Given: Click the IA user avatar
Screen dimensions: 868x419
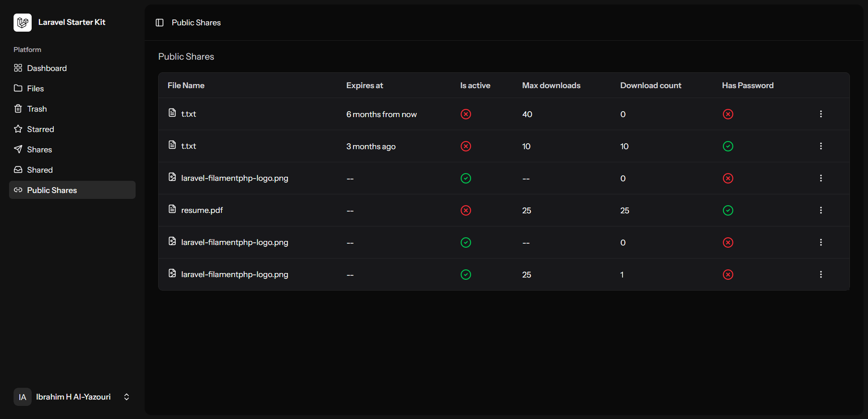Looking at the screenshot, I should coord(23,397).
